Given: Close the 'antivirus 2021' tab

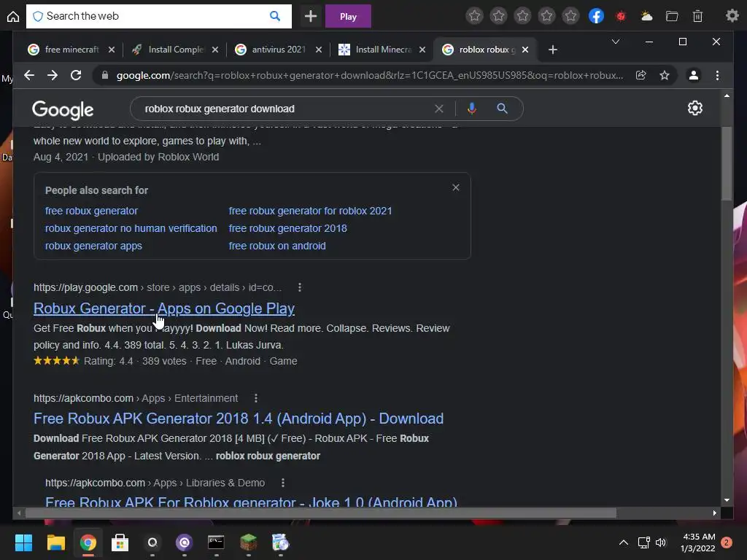Looking at the screenshot, I should [x=319, y=50].
